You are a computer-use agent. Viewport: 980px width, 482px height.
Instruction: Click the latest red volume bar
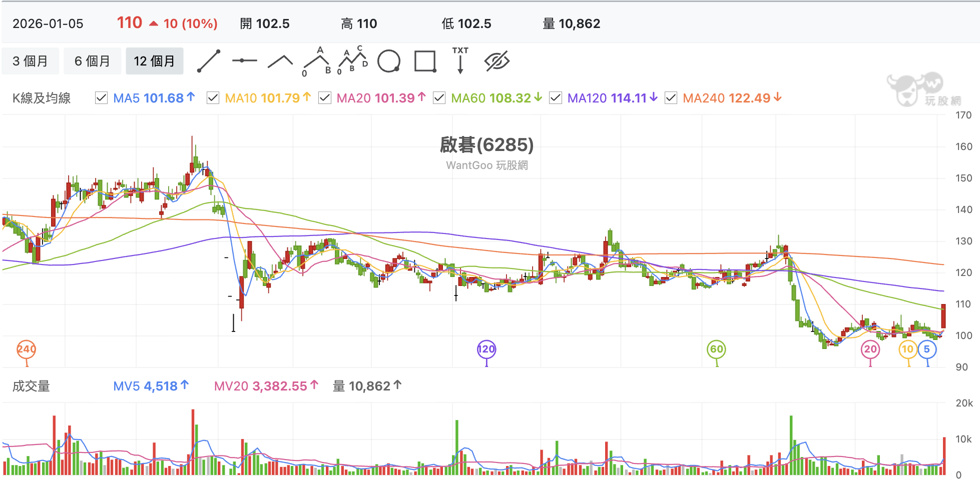click(x=944, y=456)
